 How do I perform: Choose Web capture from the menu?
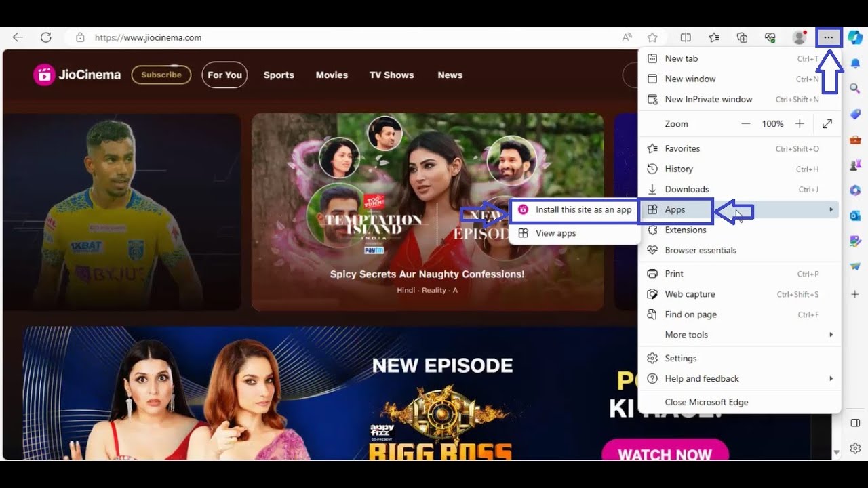pos(740,294)
